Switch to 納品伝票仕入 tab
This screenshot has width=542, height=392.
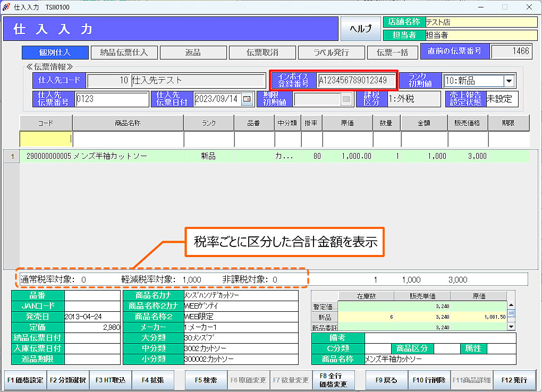pos(123,53)
